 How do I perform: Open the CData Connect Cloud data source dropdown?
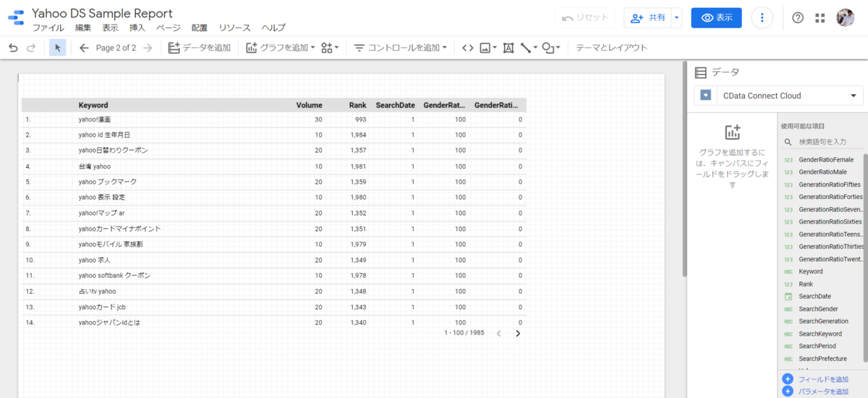(x=854, y=96)
